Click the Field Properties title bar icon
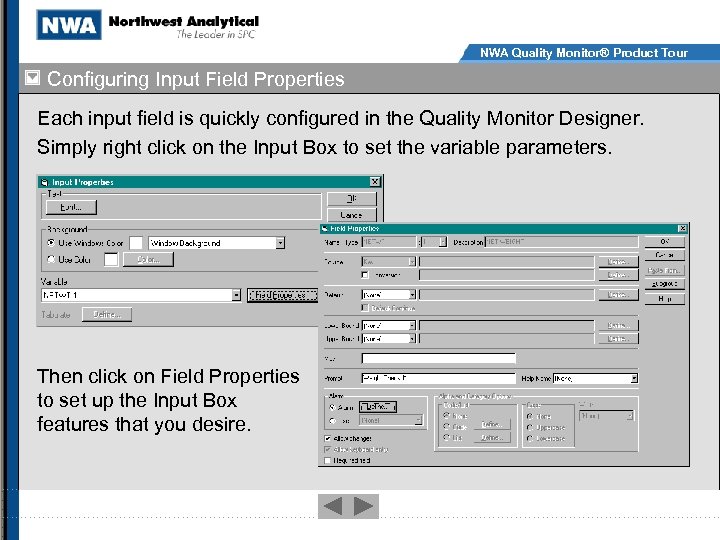720x540 pixels. tap(324, 228)
